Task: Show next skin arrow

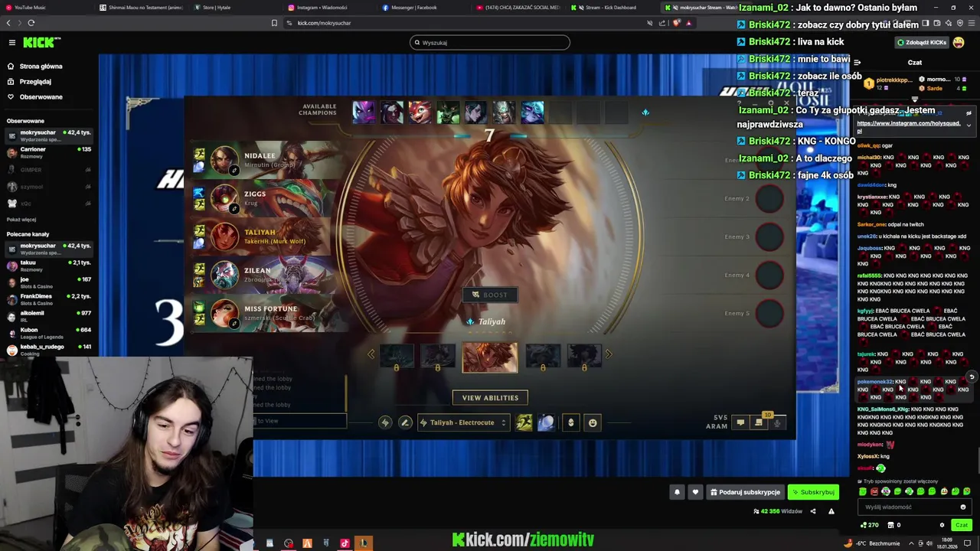Action: pos(609,354)
